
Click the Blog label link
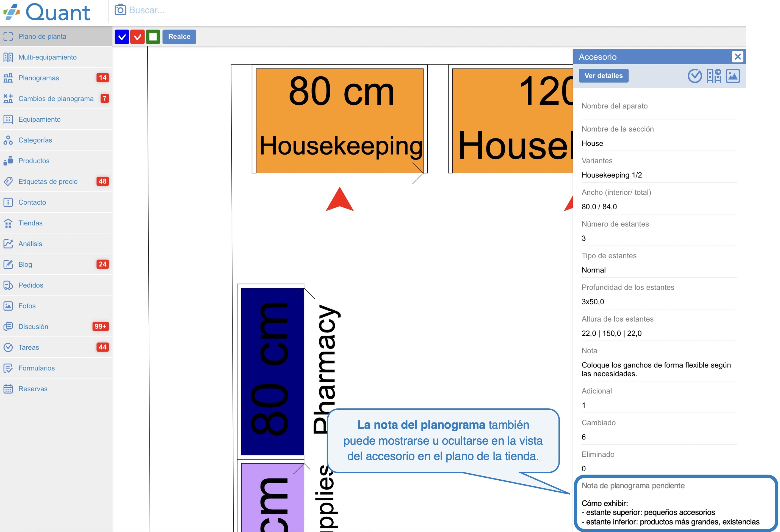point(25,264)
